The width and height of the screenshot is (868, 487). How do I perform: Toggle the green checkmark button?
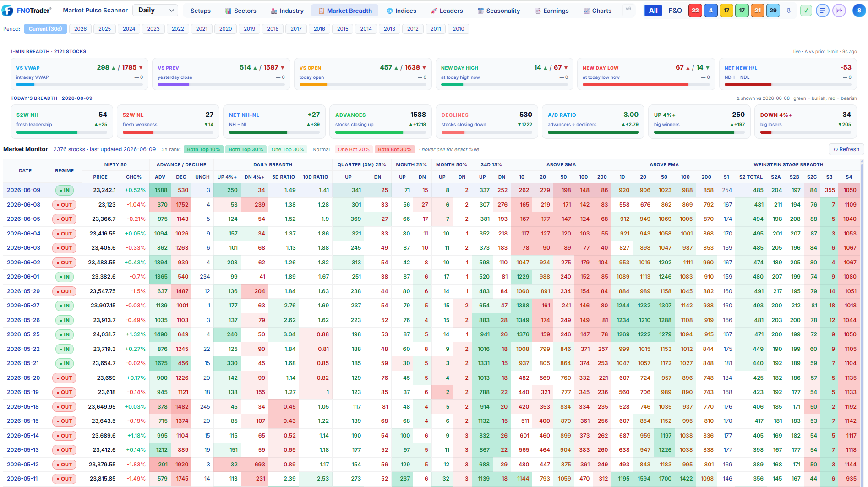tap(806, 10)
